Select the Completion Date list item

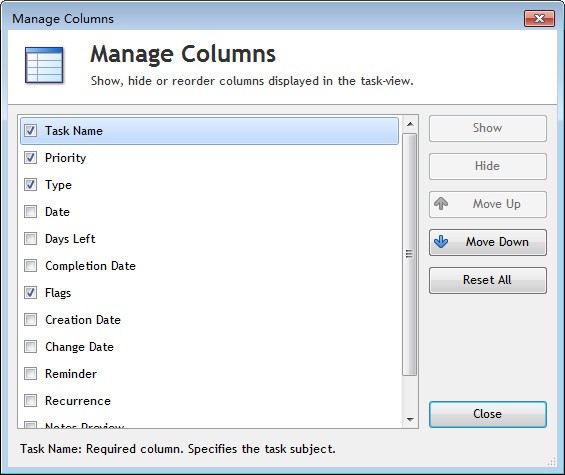click(209, 266)
